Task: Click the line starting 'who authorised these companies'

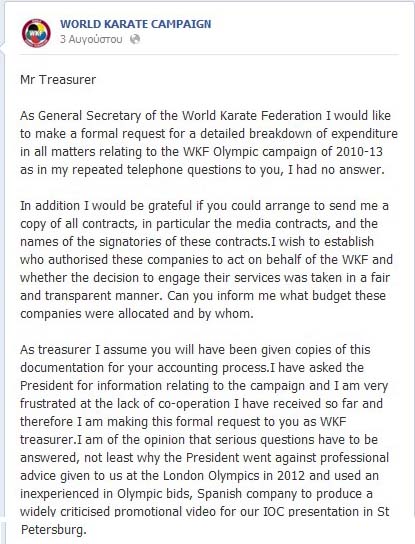Action: tap(206, 260)
